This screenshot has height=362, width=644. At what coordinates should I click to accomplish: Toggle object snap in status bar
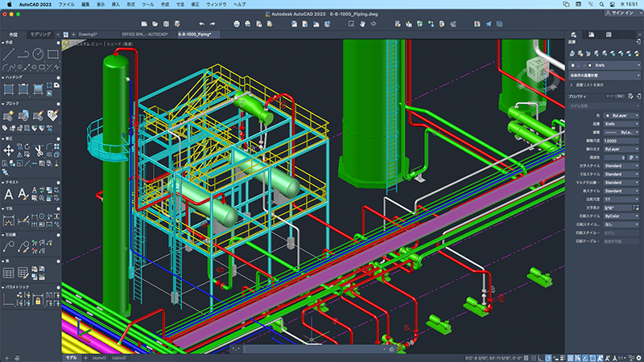(592, 358)
